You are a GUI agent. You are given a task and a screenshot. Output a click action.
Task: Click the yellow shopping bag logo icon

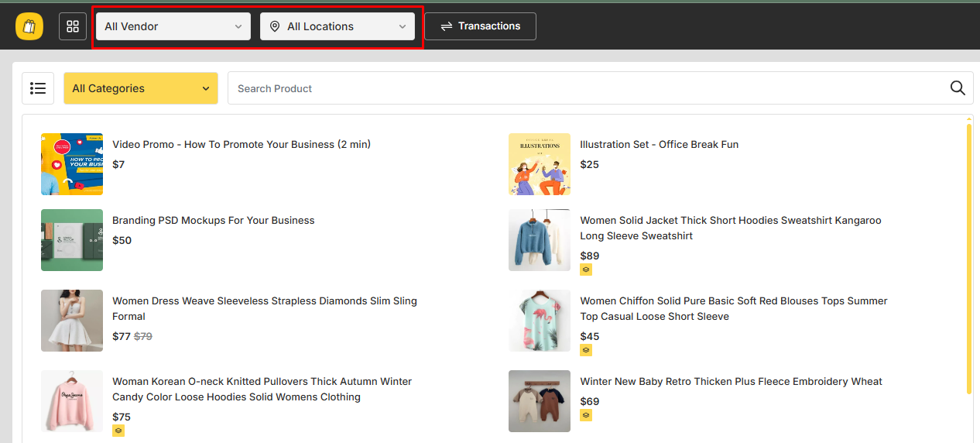click(x=29, y=26)
